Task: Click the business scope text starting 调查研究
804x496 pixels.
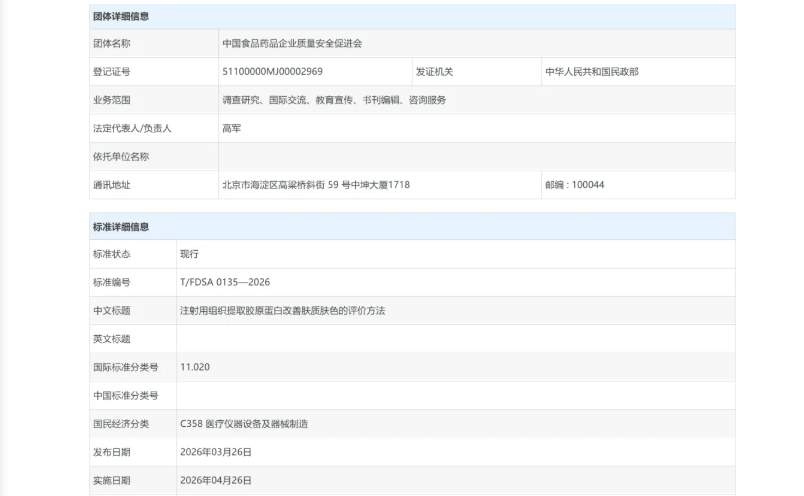Action: (x=334, y=100)
